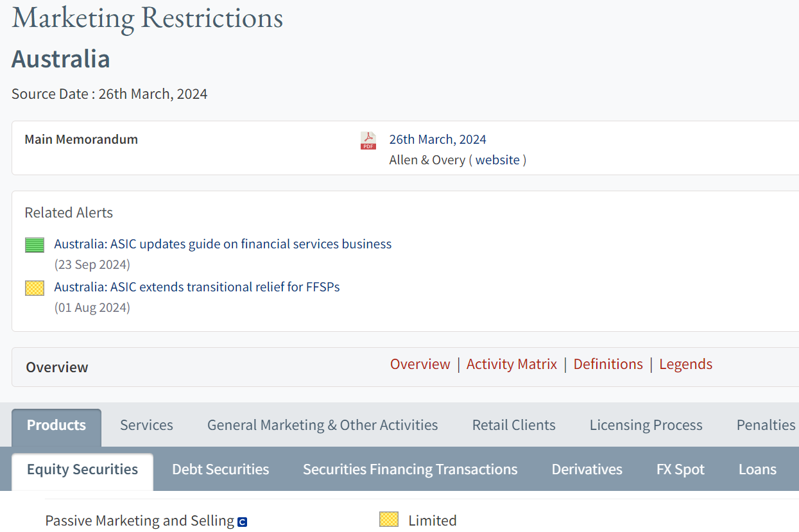799x532 pixels.
Task: Open the Retail Clients tab
Action: (513, 425)
